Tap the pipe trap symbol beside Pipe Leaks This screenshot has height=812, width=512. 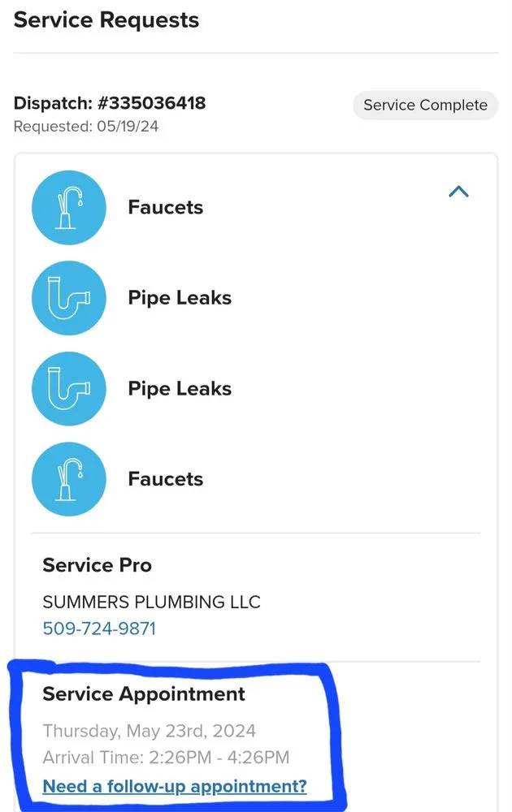pyautogui.click(x=69, y=298)
